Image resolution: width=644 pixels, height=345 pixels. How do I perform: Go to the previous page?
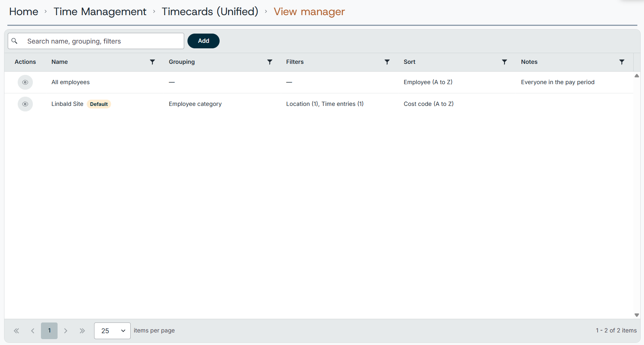[33, 331]
